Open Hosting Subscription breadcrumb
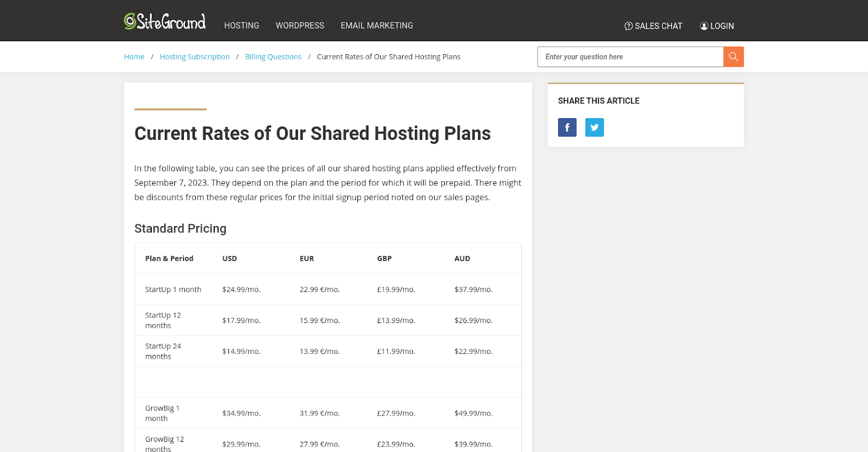 [195, 57]
